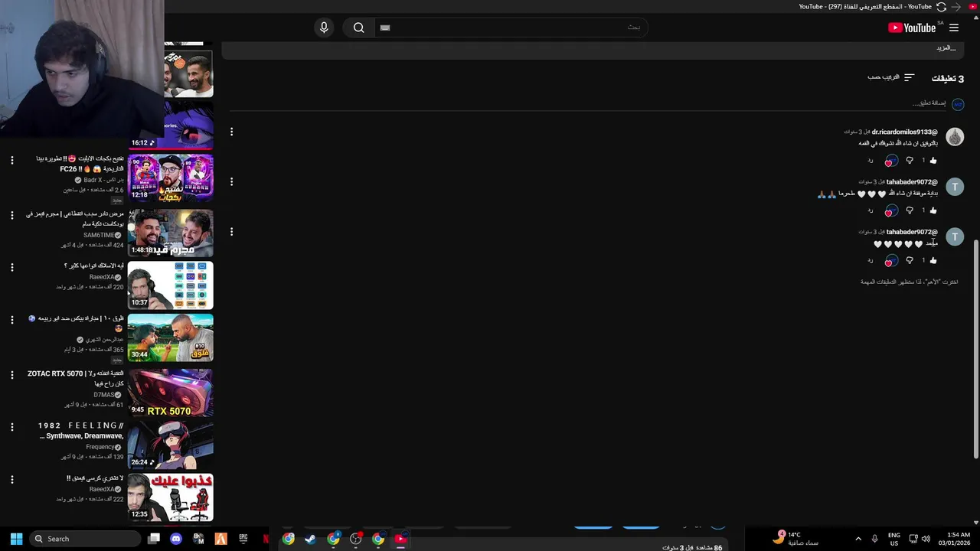Image resolution: width=980 pixels, height=551 pixels.
Task: Go to YouTube home via the logo
Action: (x=912, y=28)
